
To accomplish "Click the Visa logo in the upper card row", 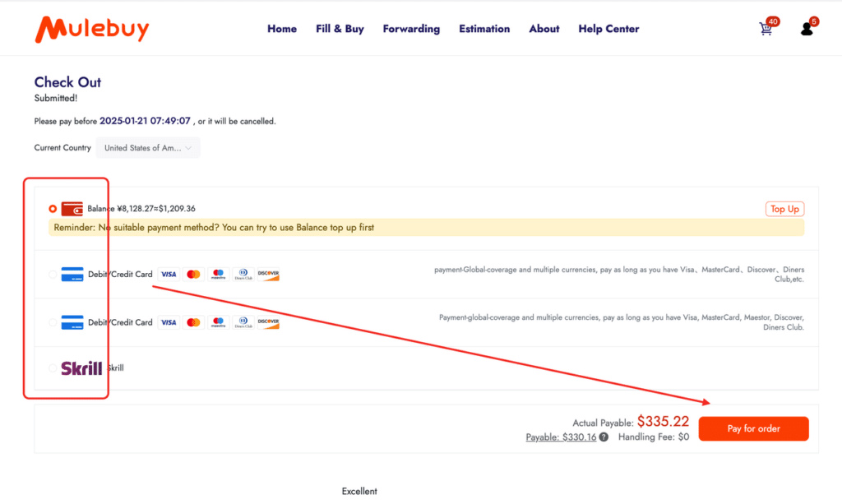I will [x=169, y=275].
